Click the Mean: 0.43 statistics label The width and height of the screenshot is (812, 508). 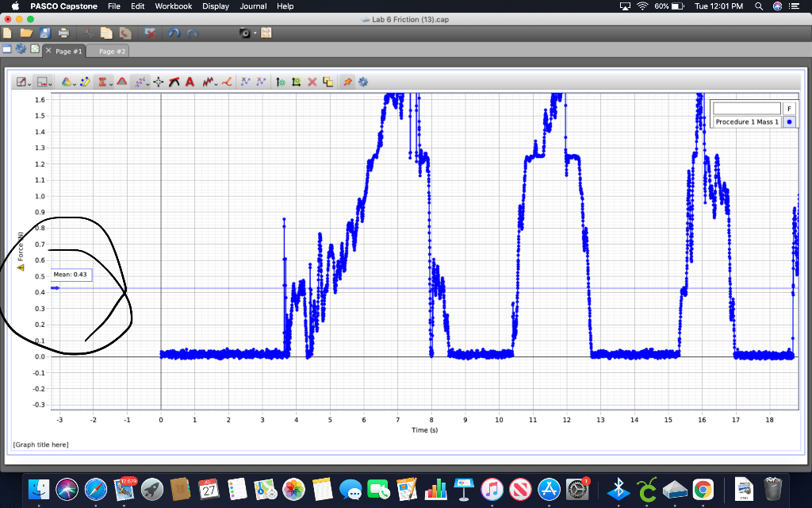71,275
